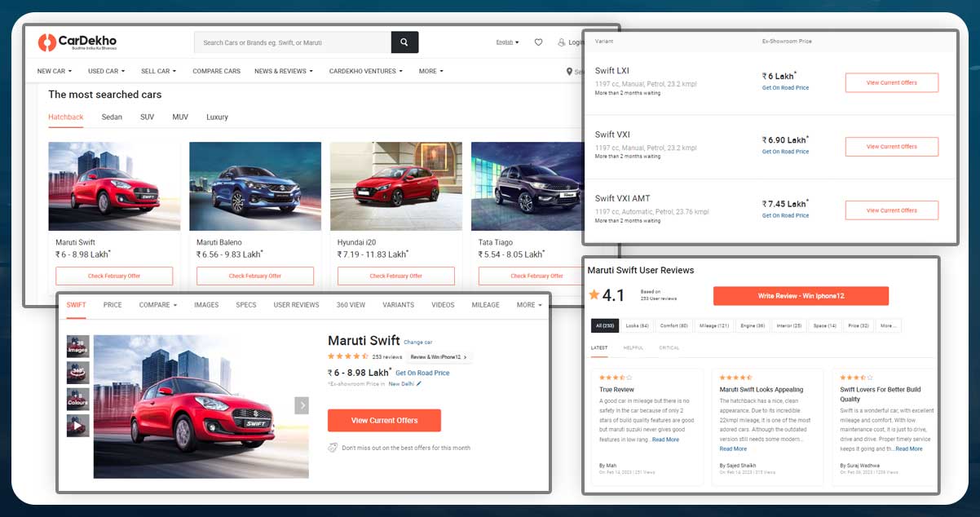Viewport: 980px width, 517px height.
Task: Click next arrow on Swift image gallery
Action: 302,405
